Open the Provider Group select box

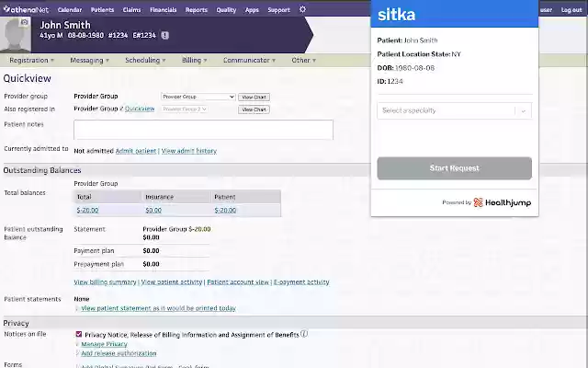(198, 97)
